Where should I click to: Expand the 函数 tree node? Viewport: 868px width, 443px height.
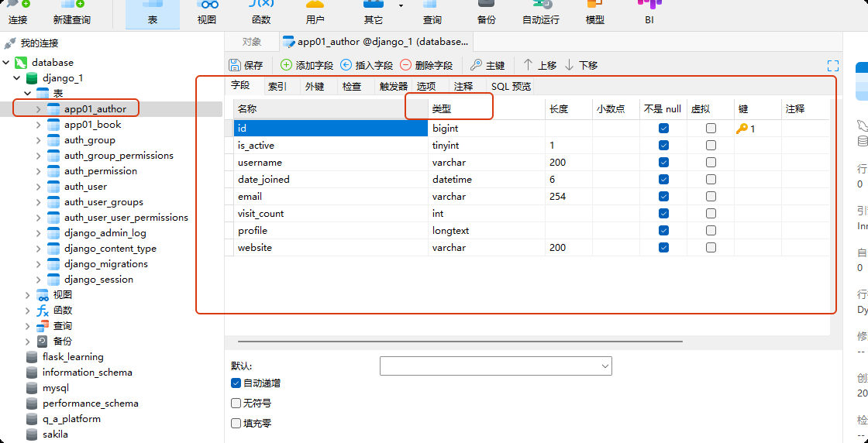click(27, 311)
